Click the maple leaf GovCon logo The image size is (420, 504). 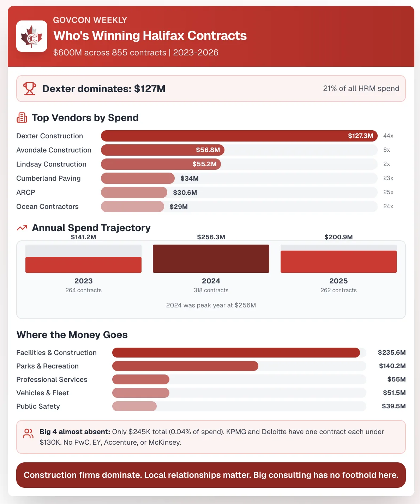click(32, 36)
